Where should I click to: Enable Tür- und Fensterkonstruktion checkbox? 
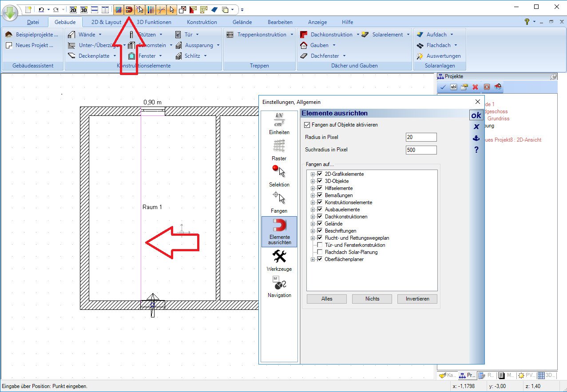[320, 245]
